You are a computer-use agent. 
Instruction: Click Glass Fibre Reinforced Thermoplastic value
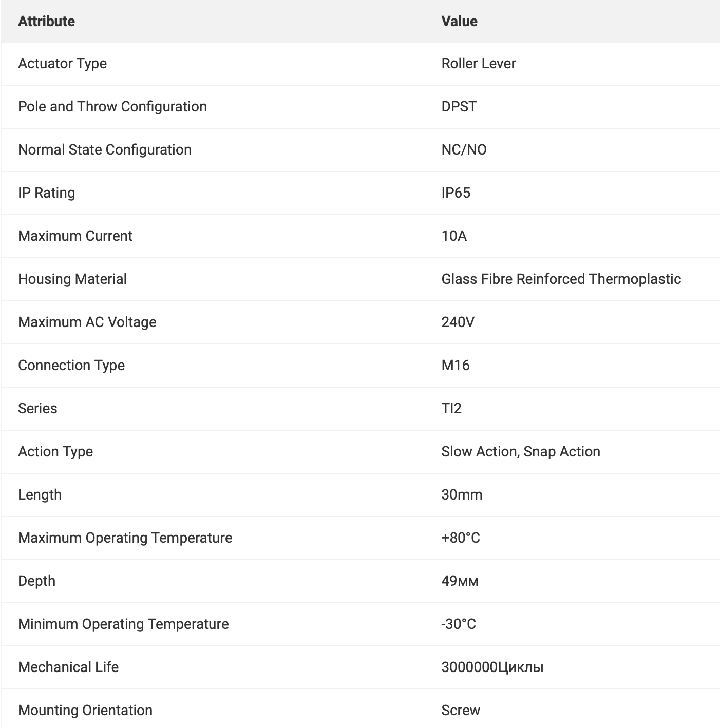[x=561, y=279]
